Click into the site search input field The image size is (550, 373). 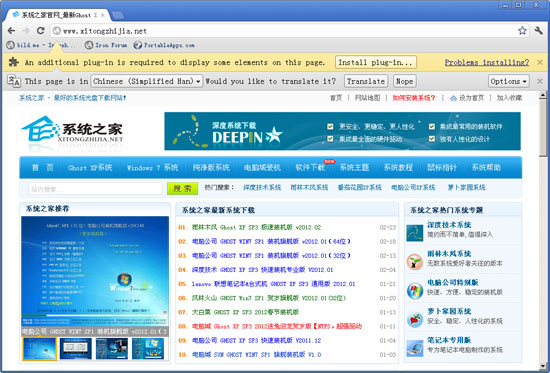coord(95,189)
